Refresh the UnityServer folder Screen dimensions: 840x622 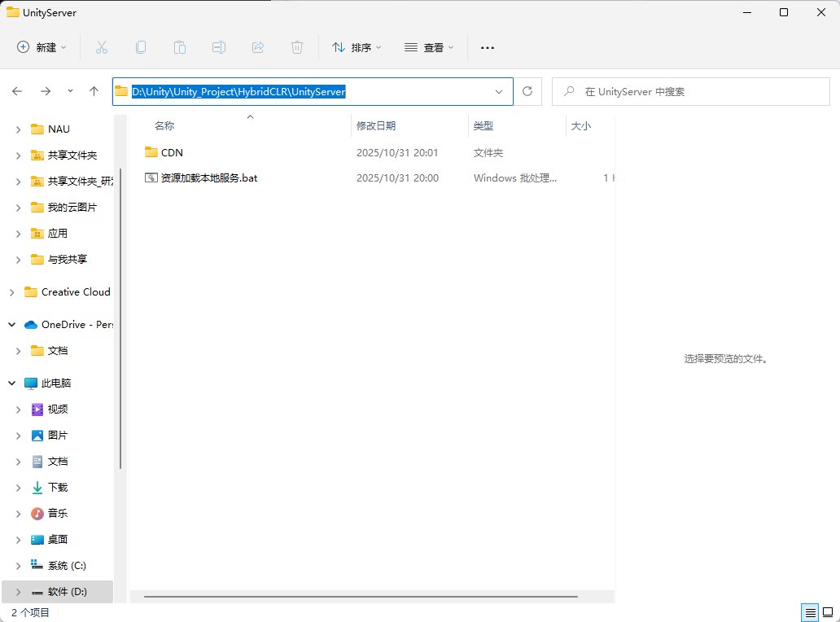point(527,92)
